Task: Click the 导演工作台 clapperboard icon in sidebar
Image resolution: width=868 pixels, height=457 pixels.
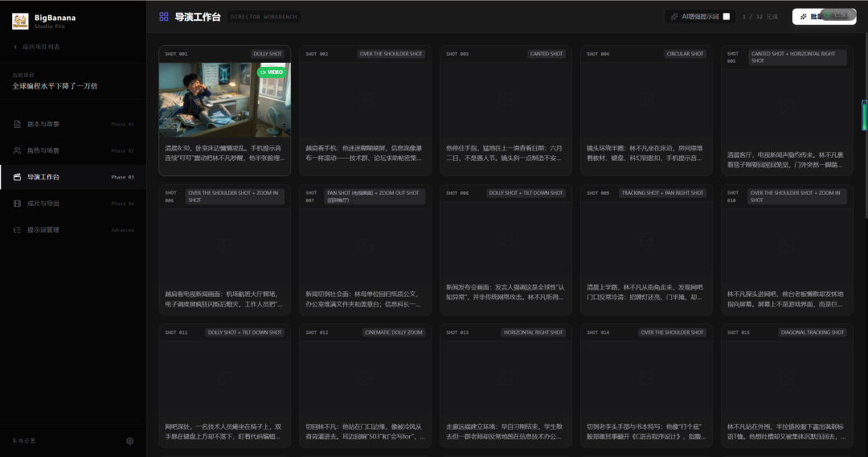Action: tap(18, 177)
